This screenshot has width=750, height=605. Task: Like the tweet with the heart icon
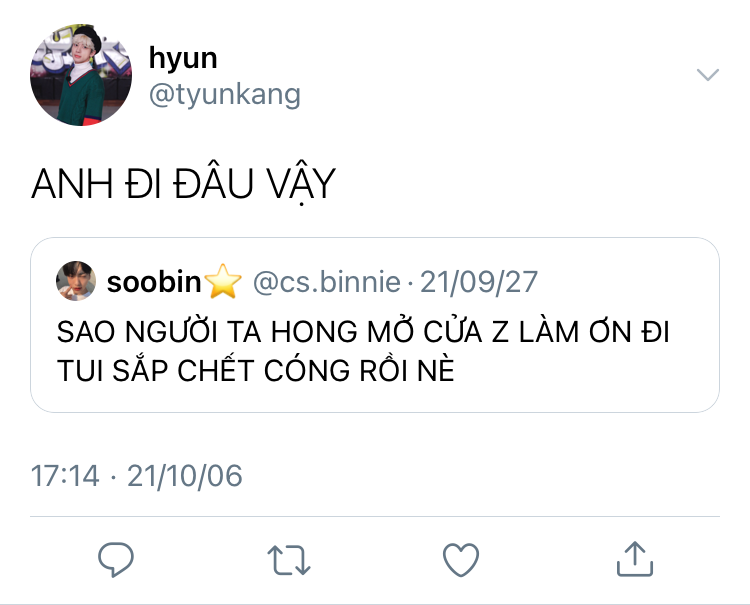pos(461,560)
